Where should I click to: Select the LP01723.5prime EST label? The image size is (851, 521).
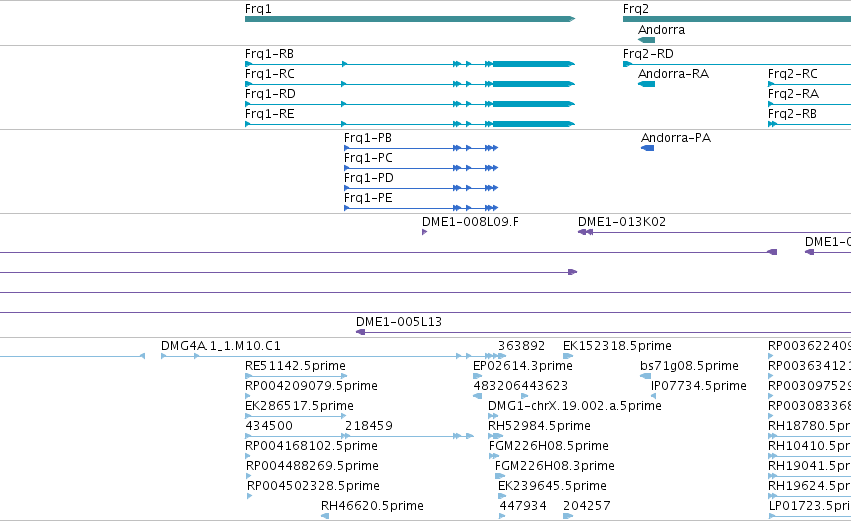point(810,506)
